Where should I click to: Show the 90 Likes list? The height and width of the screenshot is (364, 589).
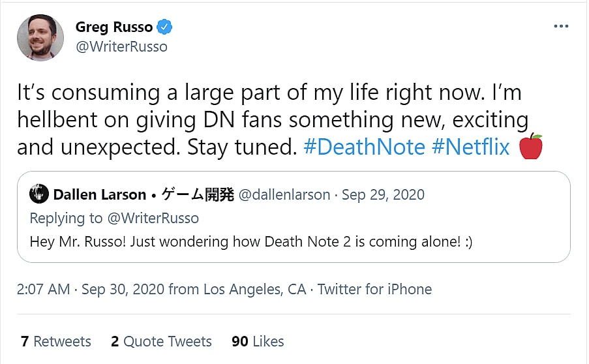(x=258, y=341)
